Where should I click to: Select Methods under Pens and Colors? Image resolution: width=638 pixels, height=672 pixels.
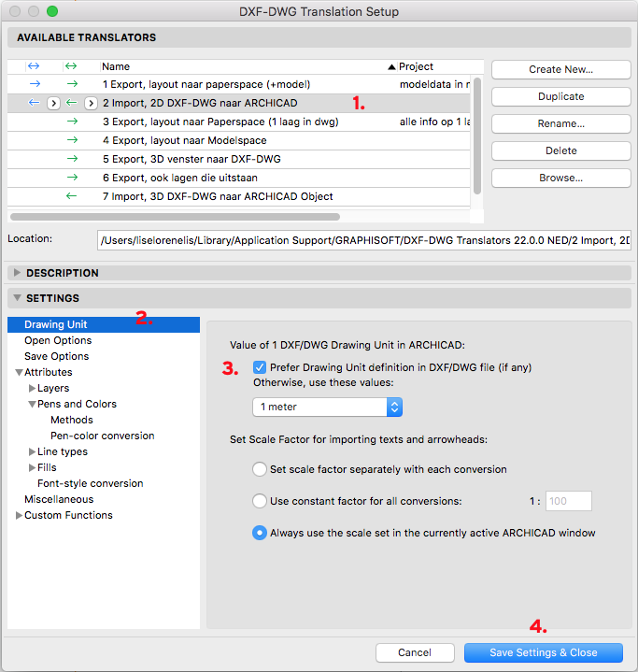coord(72,420)
